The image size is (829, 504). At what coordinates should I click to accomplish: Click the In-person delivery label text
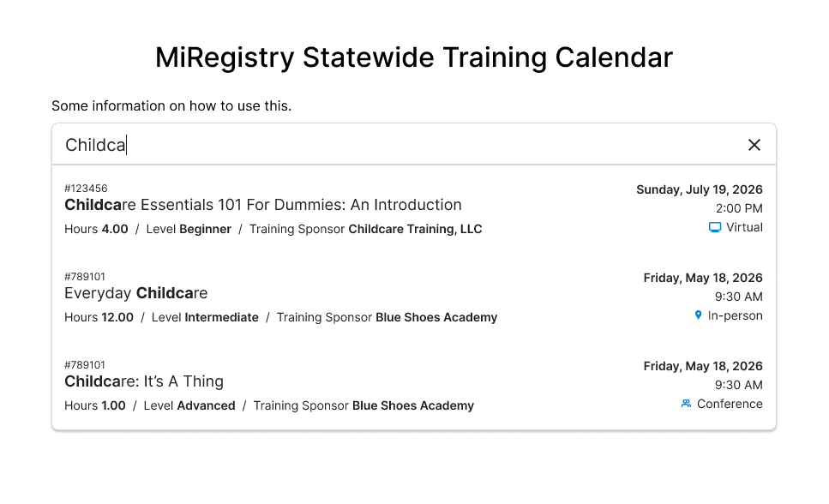coord(735,315)
